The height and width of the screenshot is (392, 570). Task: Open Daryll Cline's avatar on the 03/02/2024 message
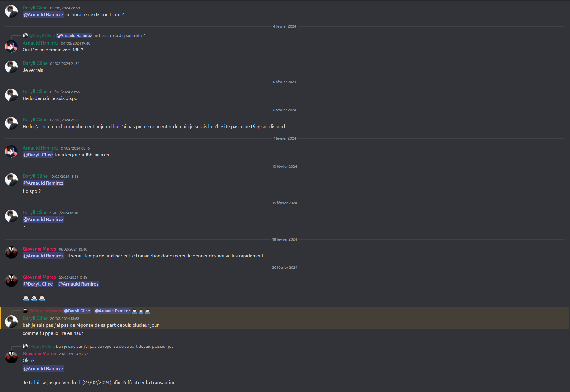(11, 11)
